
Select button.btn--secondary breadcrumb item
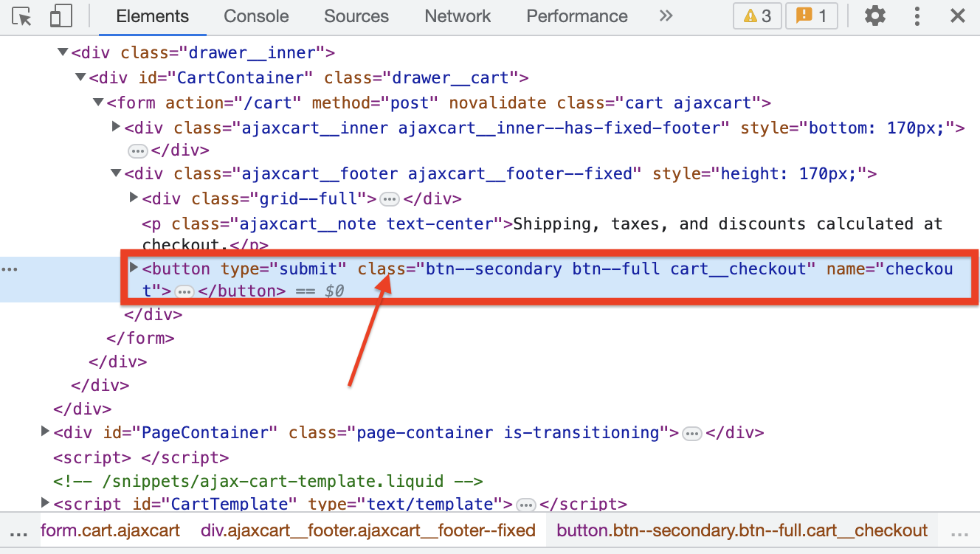[742, 530]
